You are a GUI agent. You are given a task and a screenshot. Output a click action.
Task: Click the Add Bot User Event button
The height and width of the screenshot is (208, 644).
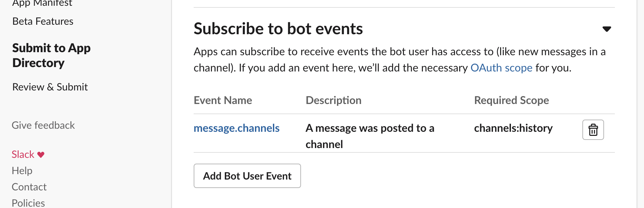point(247,176)
